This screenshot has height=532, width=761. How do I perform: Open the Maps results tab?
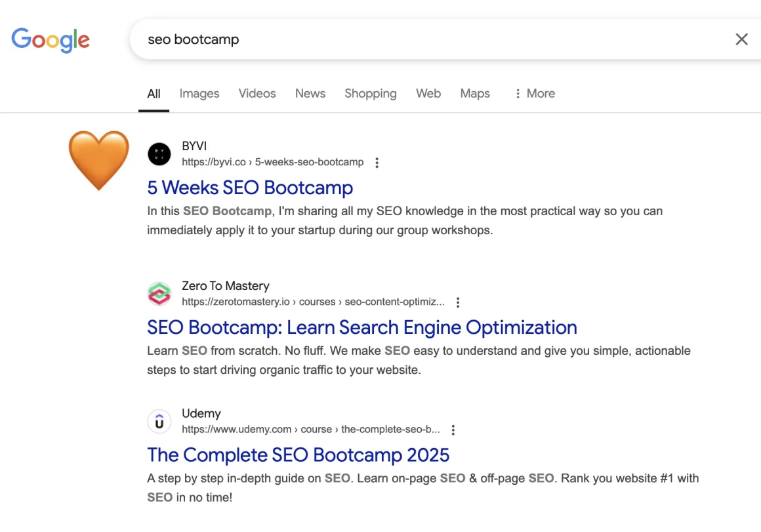(474, 93)
